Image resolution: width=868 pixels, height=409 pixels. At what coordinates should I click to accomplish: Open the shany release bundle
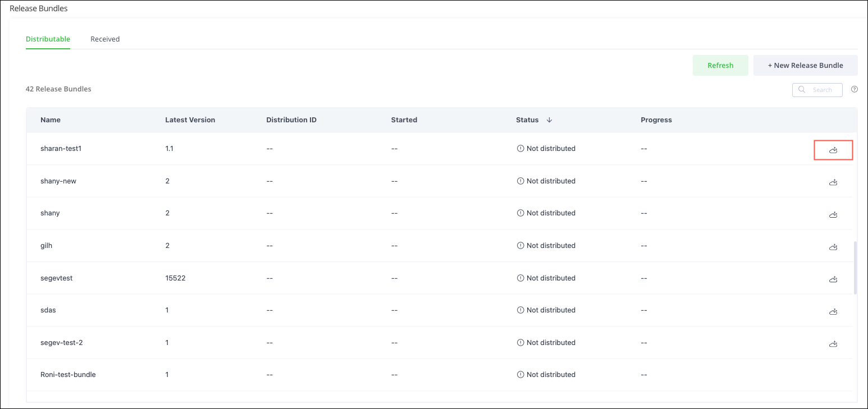click(50, 213)
